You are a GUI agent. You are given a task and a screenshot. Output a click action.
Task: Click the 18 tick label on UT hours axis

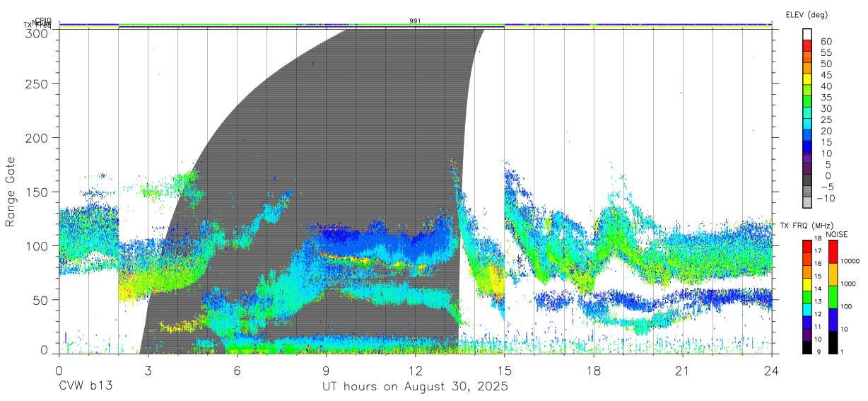tap(593, 370)
